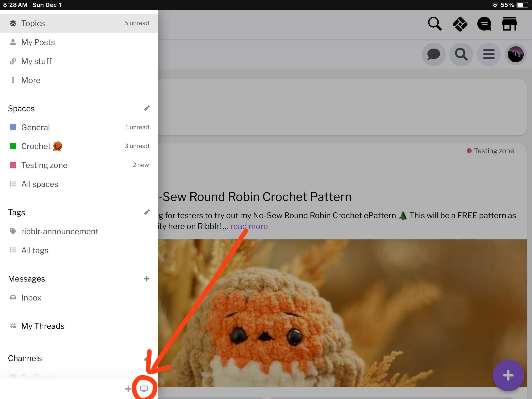Click the Channels section header
This screenshot has height=399, width=532.
[x=25, y=358]
